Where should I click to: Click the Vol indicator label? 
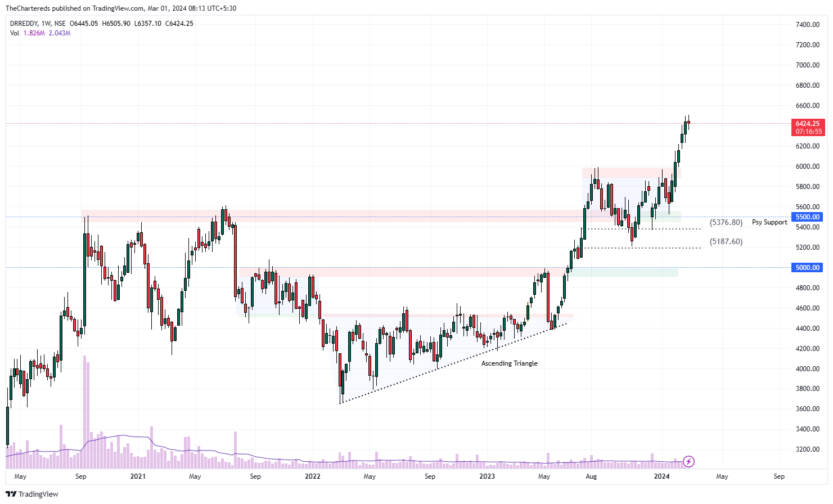point(15,33)
